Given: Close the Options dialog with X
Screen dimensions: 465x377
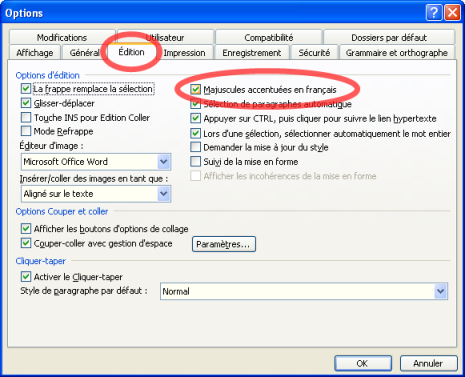Looking at the screenshot, I should pos(453,13).
